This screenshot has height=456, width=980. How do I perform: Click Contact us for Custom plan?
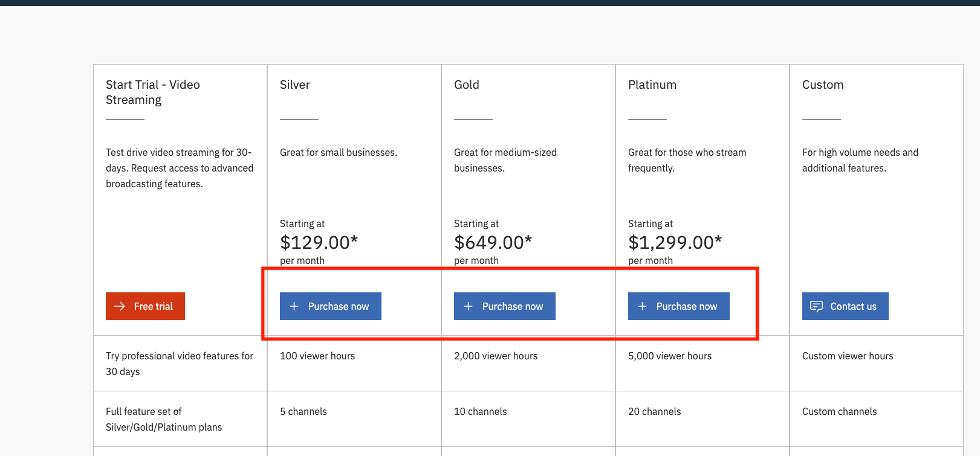click(845, 306)
